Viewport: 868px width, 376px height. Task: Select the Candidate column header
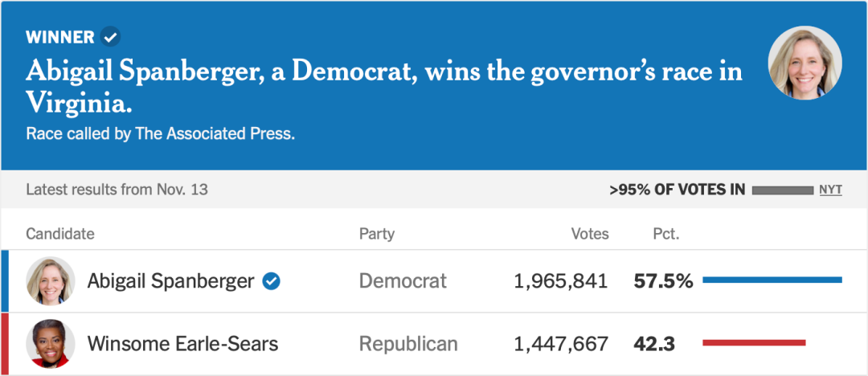[60, 234]
